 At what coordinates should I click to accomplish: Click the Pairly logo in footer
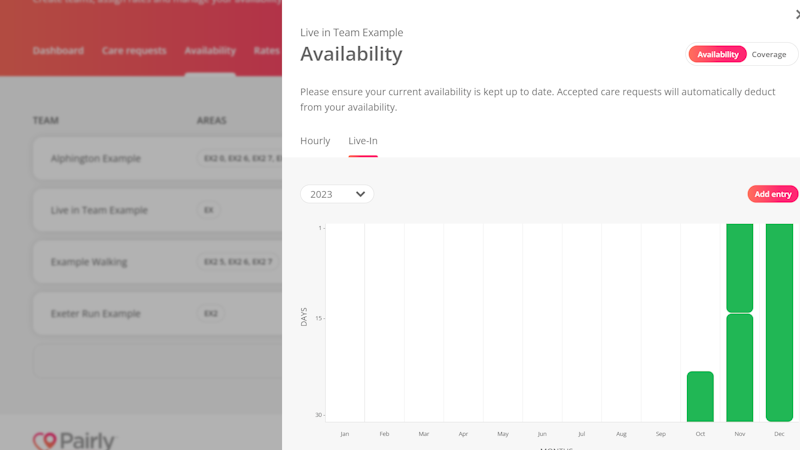[74, 440]
